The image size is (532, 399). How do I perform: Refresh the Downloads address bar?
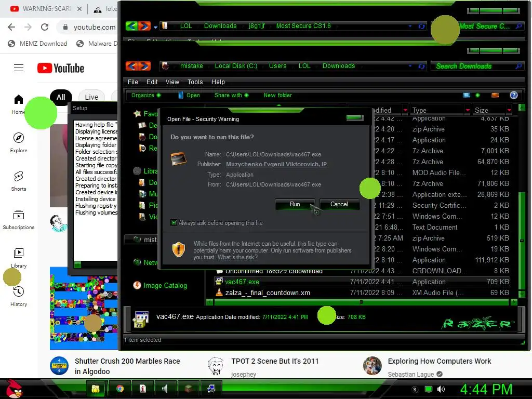tap(421, 66)
